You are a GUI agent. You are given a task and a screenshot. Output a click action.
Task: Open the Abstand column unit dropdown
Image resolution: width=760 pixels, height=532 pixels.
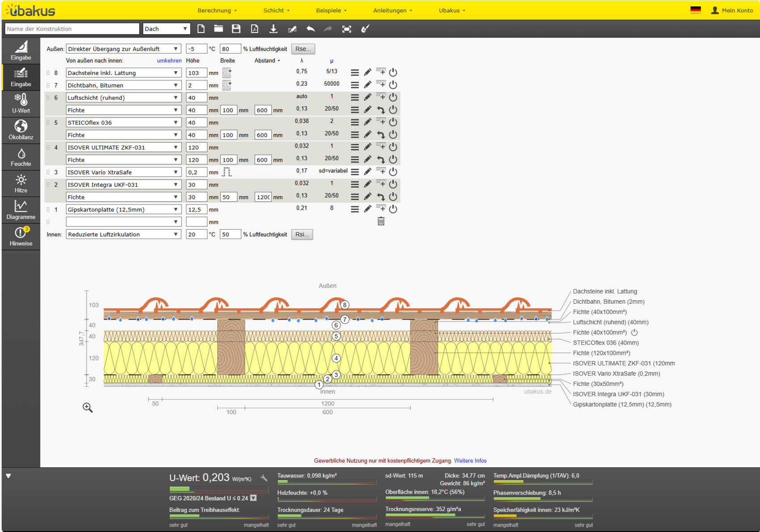(267, 61)
